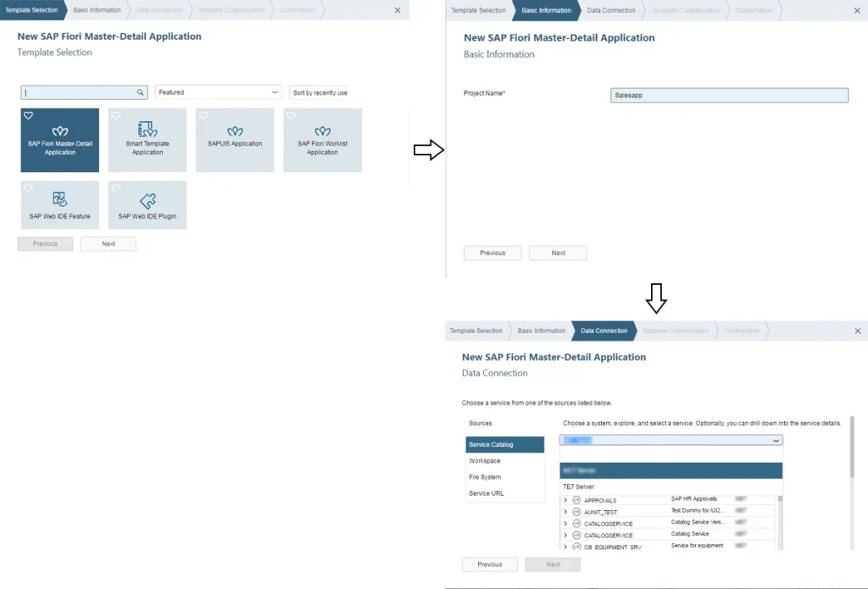This screenshot has height=589, width=868.
Task: Click the Data Connection step in the Basic Information wizard
Action: click(611, 10)
